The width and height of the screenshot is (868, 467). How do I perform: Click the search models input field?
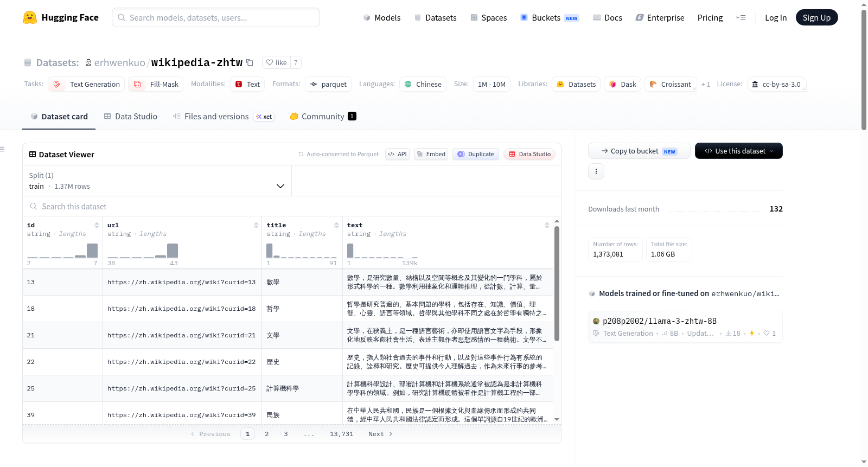[x=216, y=17]
